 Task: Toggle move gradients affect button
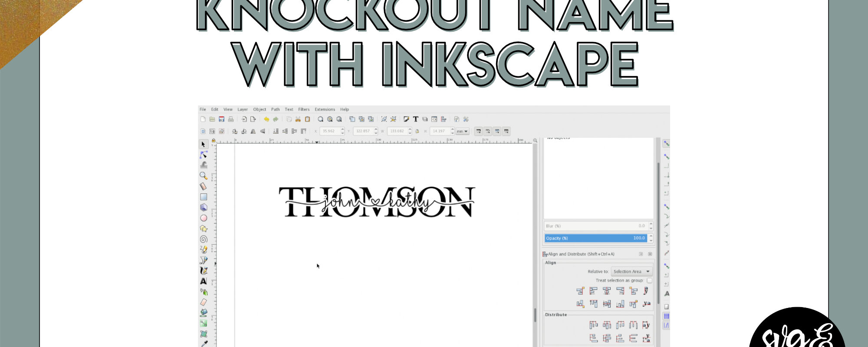(497, 131)
